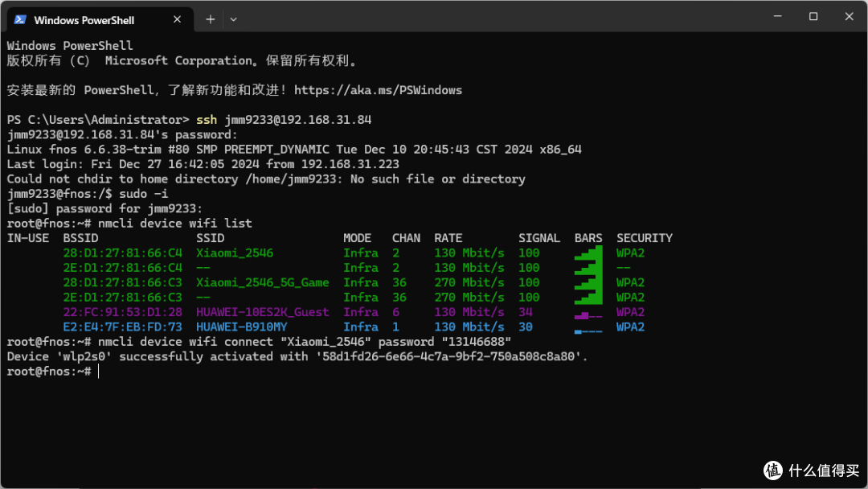Screen dimensions: 868x489
Task: Click the SSID Xiaomi_2546 in wifi list
Action: [235, 253]
